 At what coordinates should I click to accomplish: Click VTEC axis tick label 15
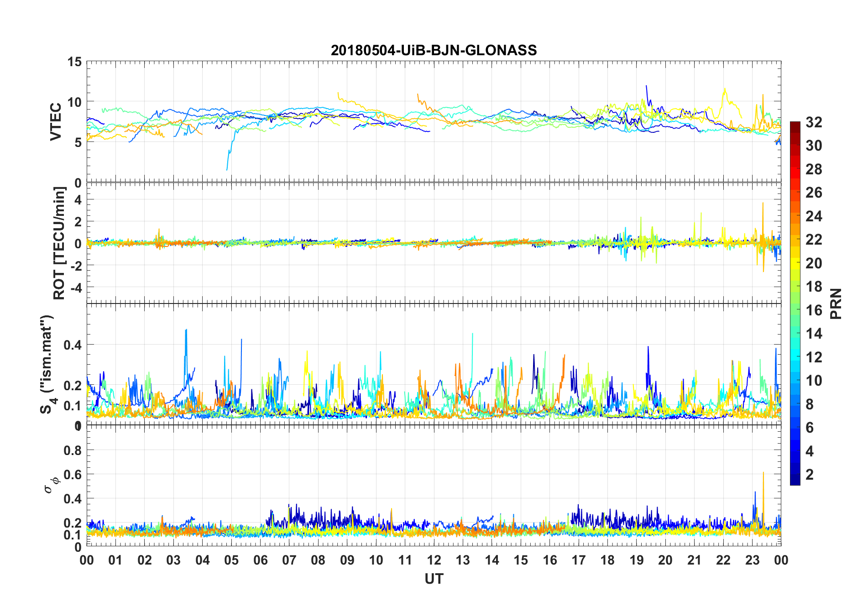click(74, 62)
